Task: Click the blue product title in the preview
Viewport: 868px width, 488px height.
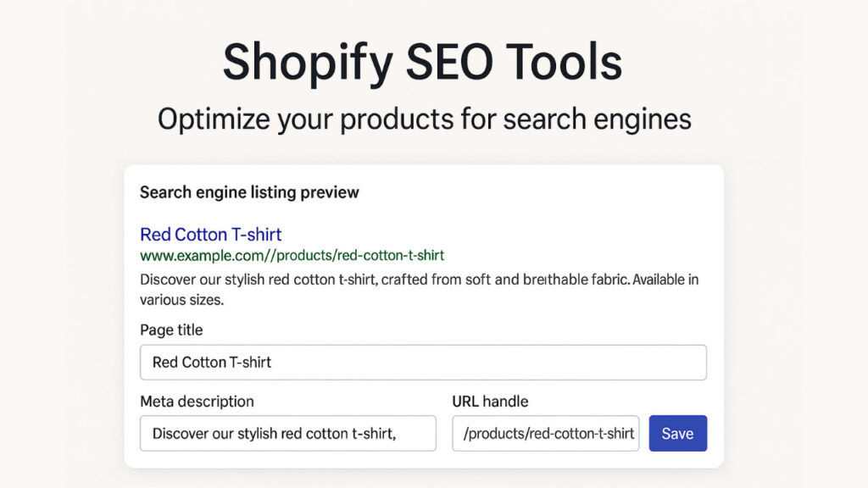Action: pos(210,234)
